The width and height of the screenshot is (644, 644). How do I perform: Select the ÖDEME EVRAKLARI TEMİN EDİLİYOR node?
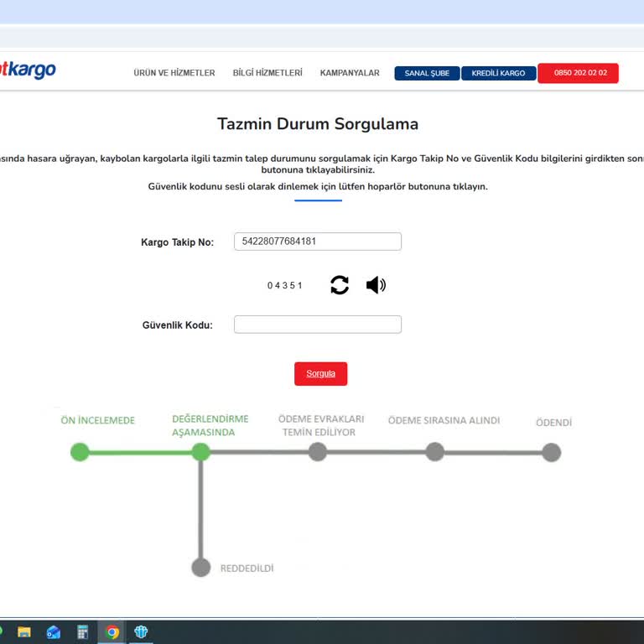[318, 452]
